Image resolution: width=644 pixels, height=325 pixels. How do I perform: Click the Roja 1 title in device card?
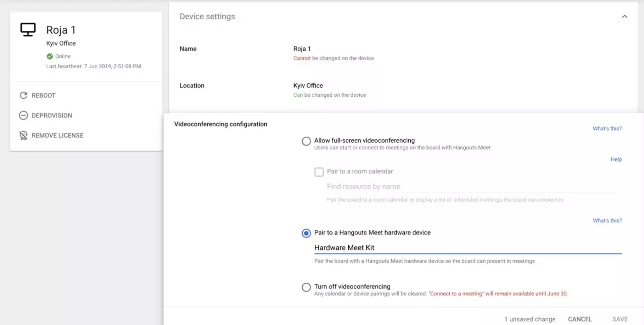click(61, 30)
